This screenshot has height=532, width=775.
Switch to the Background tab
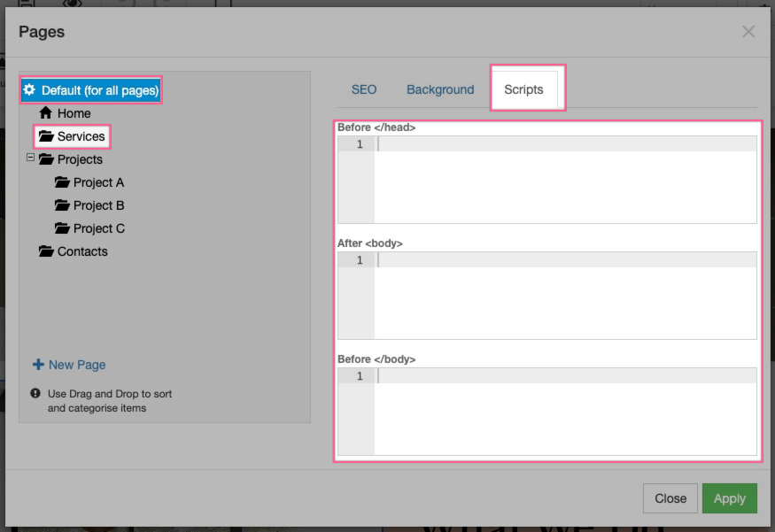440,89
